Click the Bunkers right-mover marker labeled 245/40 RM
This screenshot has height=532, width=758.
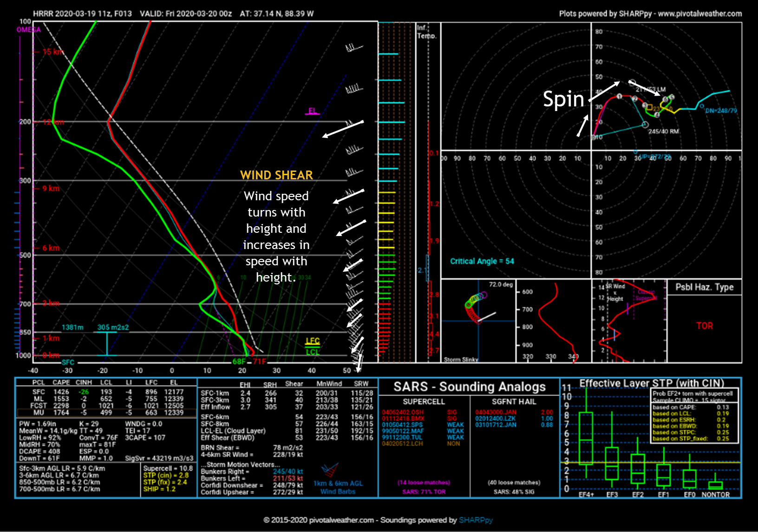645,125
